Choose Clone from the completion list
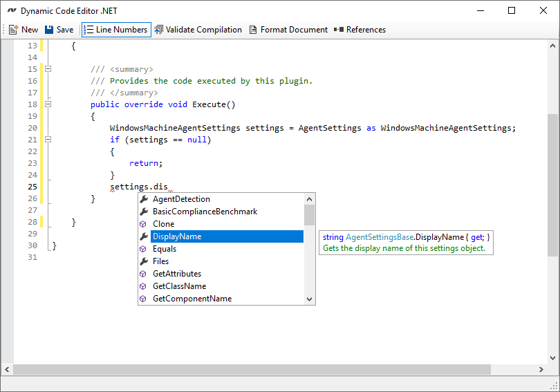Viewport: 560px width, 392px height. tap(221, 224)
